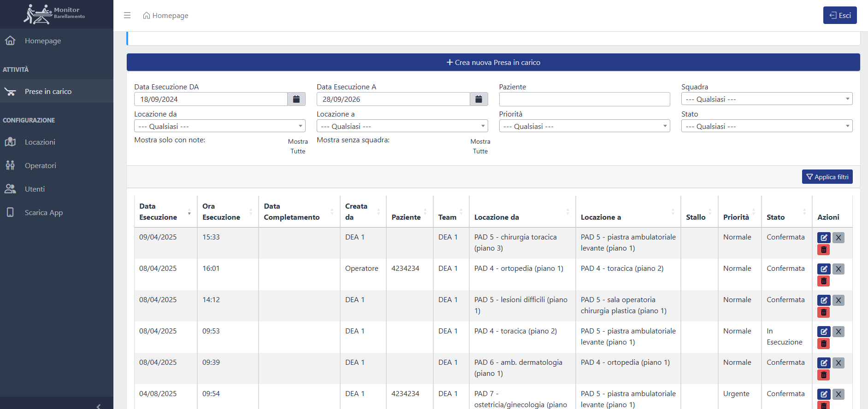The width and height of the screenshot is (868, 409).
Task: Click the home icon in the breadcrumb
Action: click(x=147, y=15)
